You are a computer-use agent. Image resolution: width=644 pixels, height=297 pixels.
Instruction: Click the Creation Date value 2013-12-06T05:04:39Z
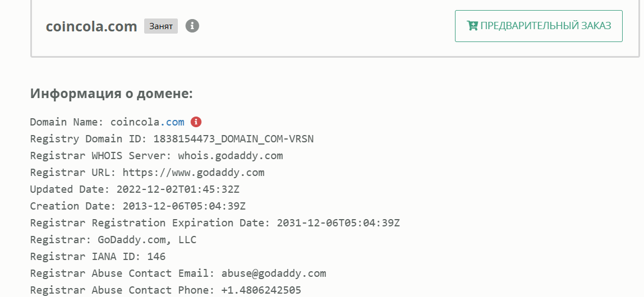point(184,206)
